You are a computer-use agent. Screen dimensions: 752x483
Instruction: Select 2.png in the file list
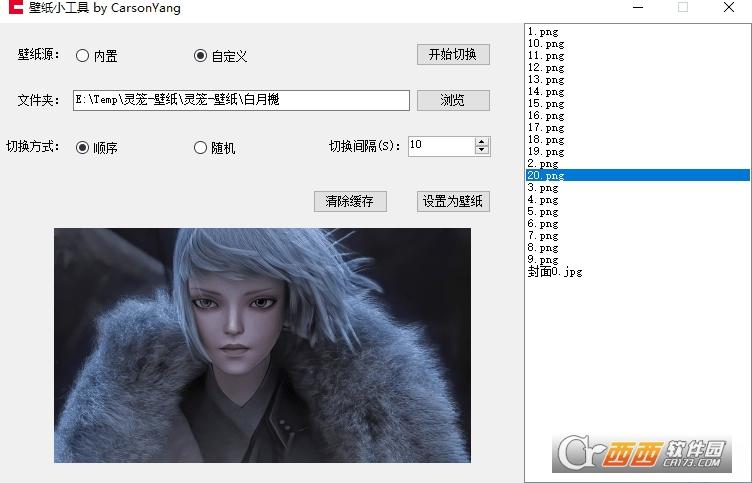click(x=637, y=164)
